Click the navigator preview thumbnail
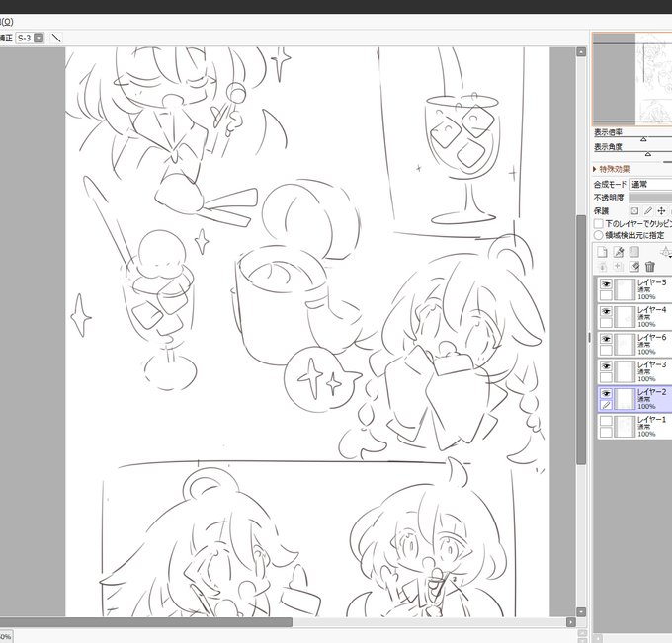The height and width of the screenshot is (643, 672). pyautogui.click(x=632, y=79)
